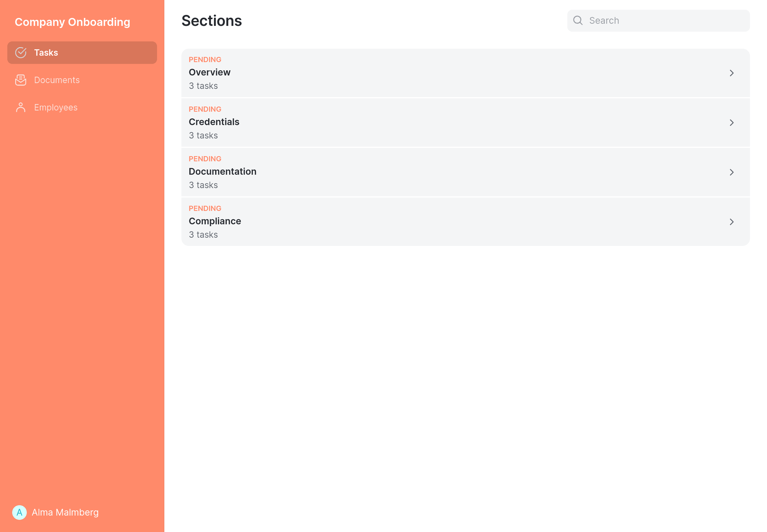The width and height of the screenshot is (767, 532).
Task: Open the Tasks menu item
Action: 82,53
